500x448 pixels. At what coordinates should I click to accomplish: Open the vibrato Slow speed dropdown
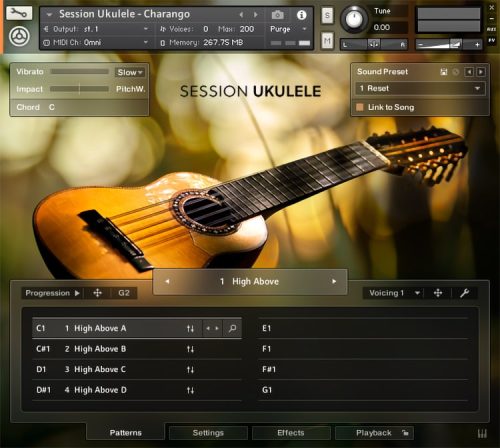(x=130, y=72)
